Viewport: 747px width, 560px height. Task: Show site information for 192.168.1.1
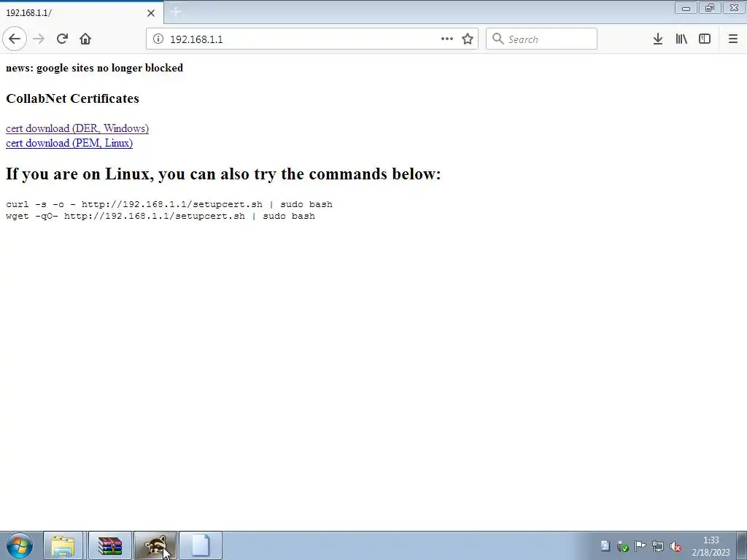pos(158,39)
